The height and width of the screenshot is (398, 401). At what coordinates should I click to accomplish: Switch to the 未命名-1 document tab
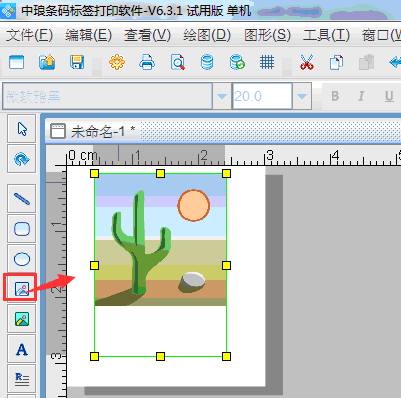93,131
